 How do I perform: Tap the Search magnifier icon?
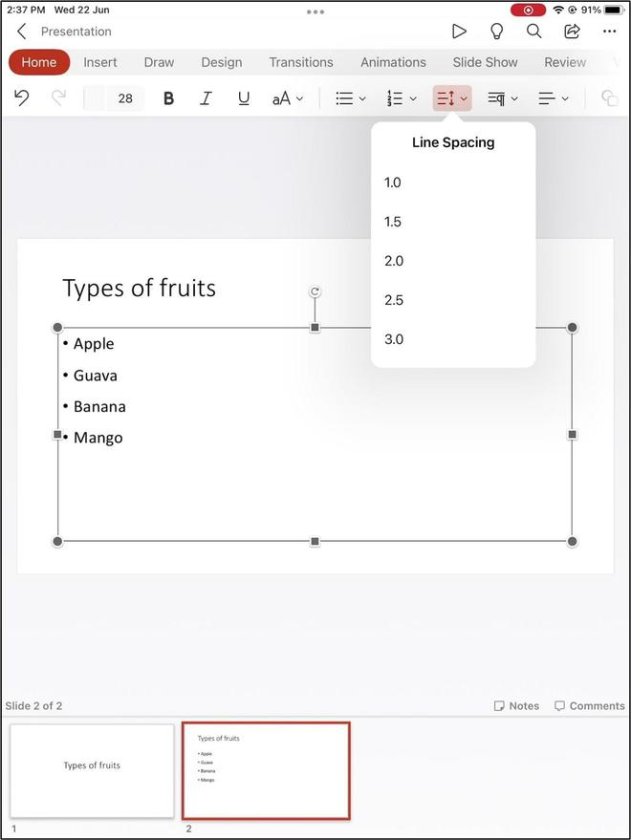[534, 32]
